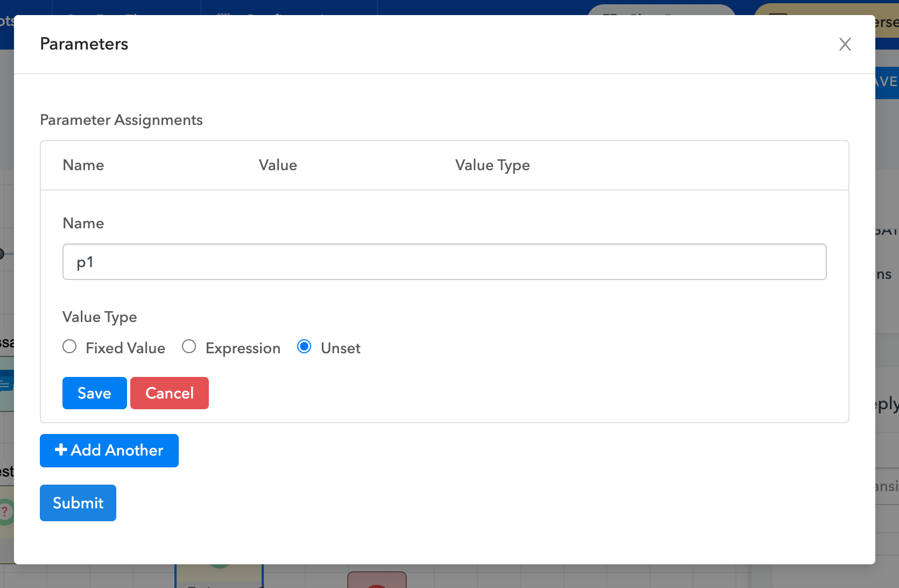Save the p1 parameter assignment
Screen dimensions: 899x588
(94, 393)
